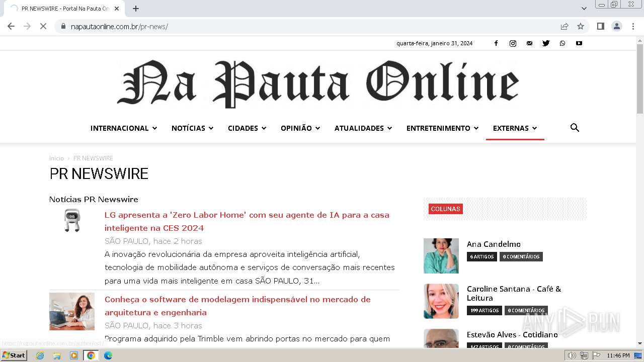Close the PR NEWSWIRE tab
Viewport: 644px width, 362px height.
pyautogui.click(x=117, y=9)
